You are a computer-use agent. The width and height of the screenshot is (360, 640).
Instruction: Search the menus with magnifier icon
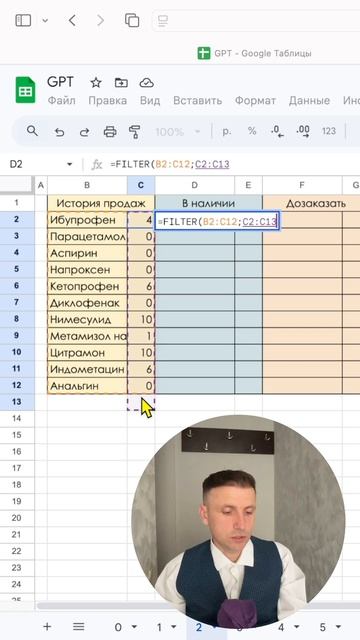pos(32,131)
